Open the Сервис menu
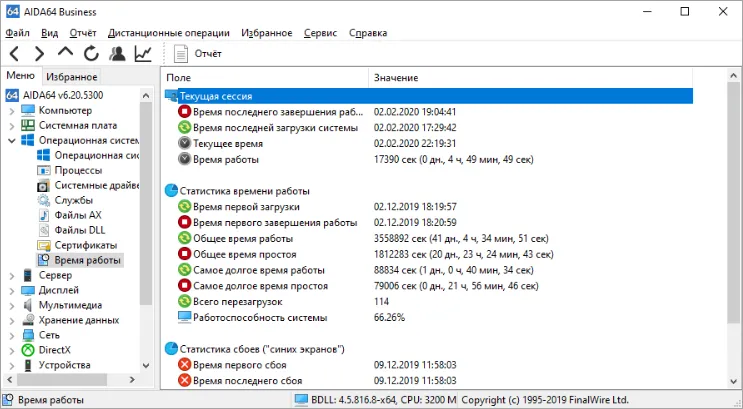Image resolution: width=743 pixels, height=409 pixels. 320,33
